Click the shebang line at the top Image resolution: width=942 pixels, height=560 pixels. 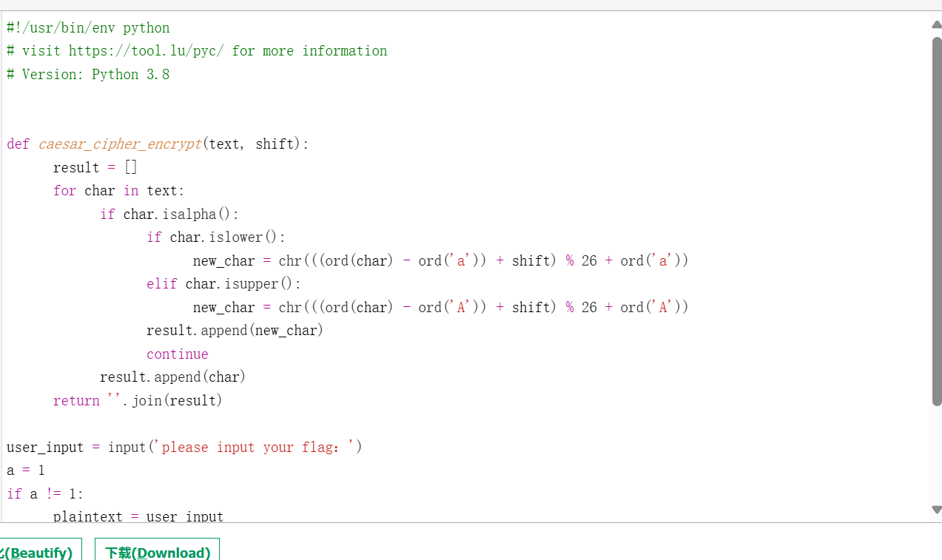coord(88,28)
